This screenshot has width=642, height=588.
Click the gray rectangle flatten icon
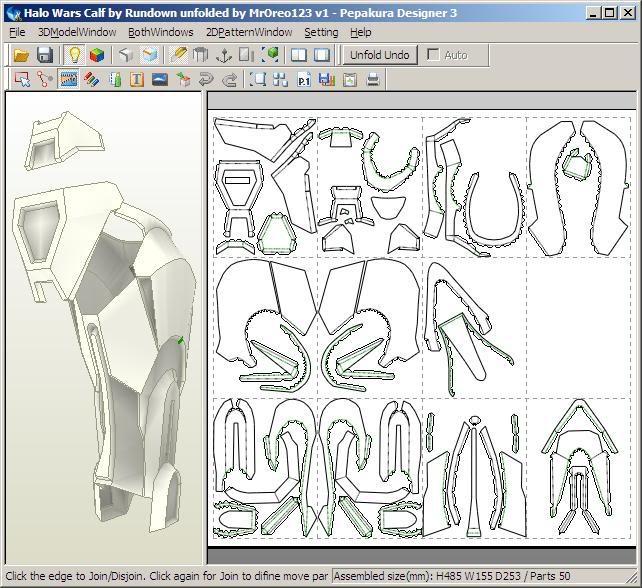click(246, 55)
